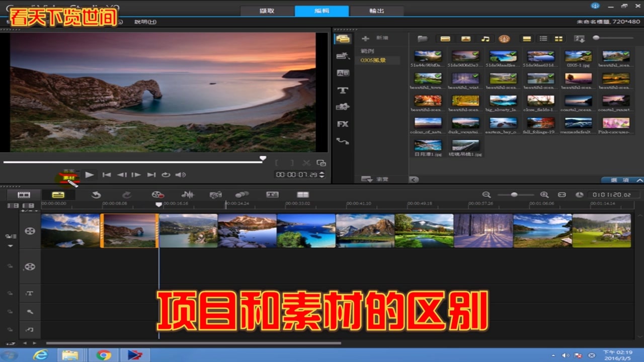Toggle show photos in library

tap(465, 39)
